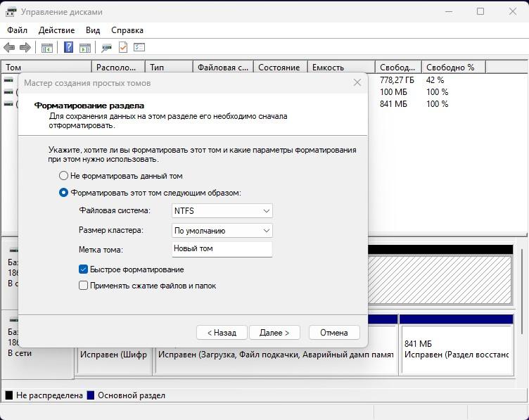Screen dimensions: 529x420
Task: Open the file system NTFS dropdown
Action: 222,211
